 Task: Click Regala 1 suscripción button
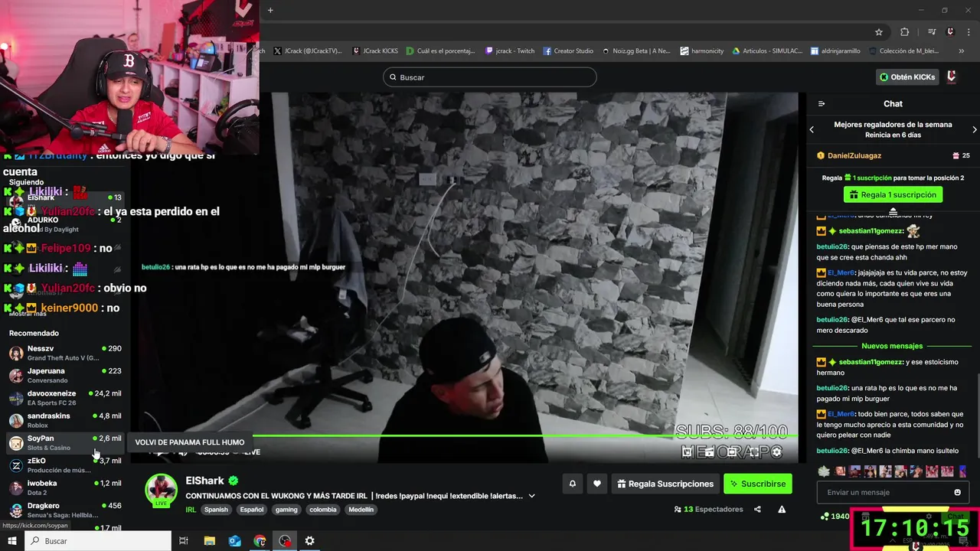(893, 194)
